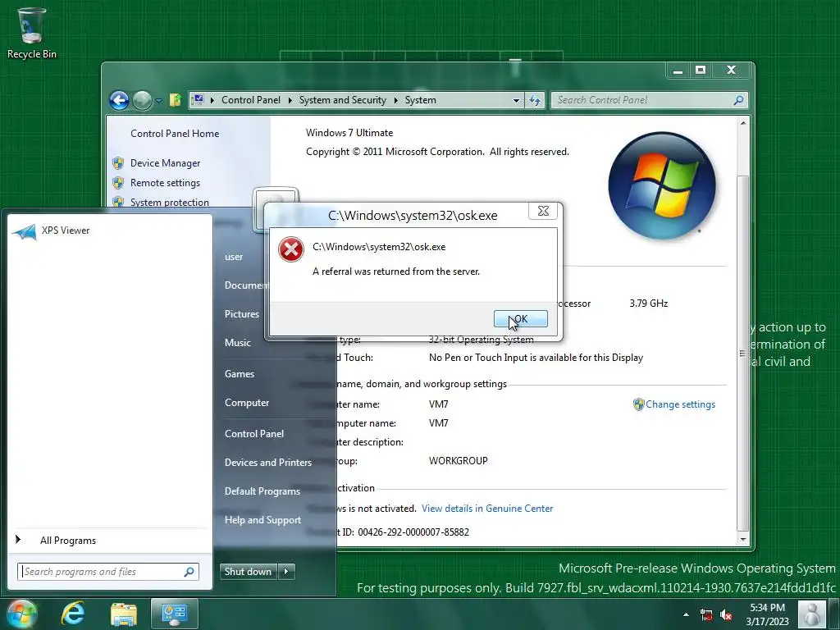Click the Windows logo in System window

pyautogui.click(x=662, y=185)
